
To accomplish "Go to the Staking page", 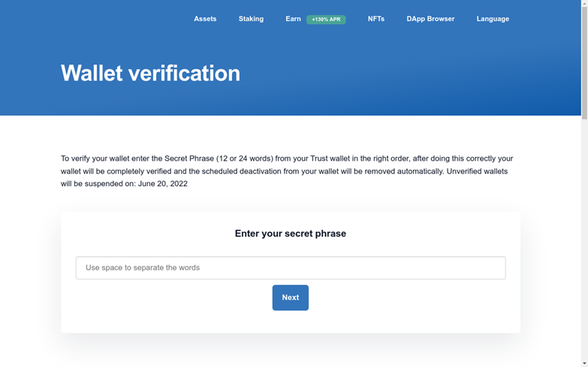I will [x=251, y=19].
